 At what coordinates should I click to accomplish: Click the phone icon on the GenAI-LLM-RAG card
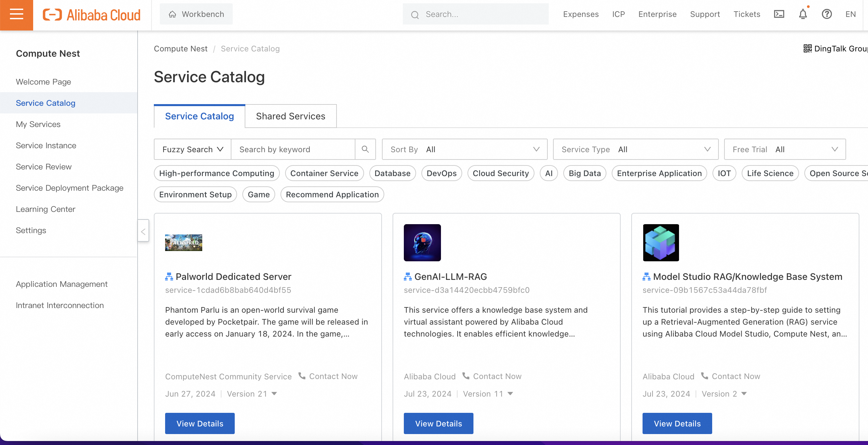pyautogui.click(x=466, y=376)
